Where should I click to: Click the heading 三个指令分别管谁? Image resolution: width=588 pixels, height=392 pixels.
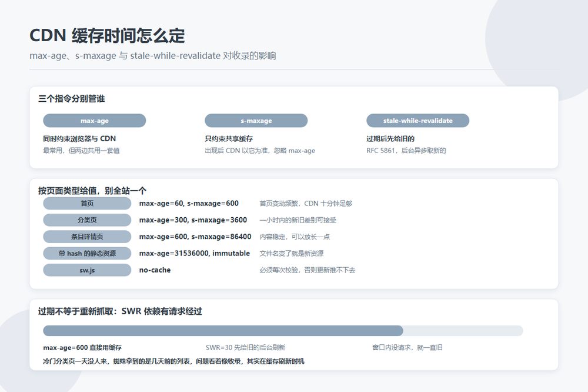click(71, 99)
